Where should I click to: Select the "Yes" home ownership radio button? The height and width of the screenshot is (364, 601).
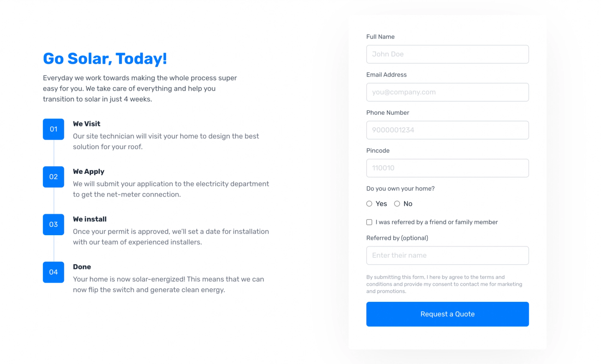point(369,203)
